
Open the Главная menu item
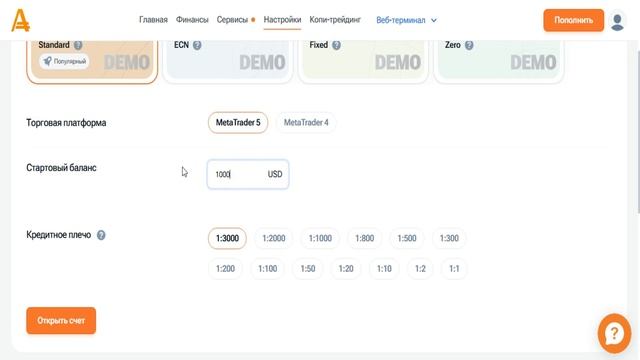tap(153, 20)
